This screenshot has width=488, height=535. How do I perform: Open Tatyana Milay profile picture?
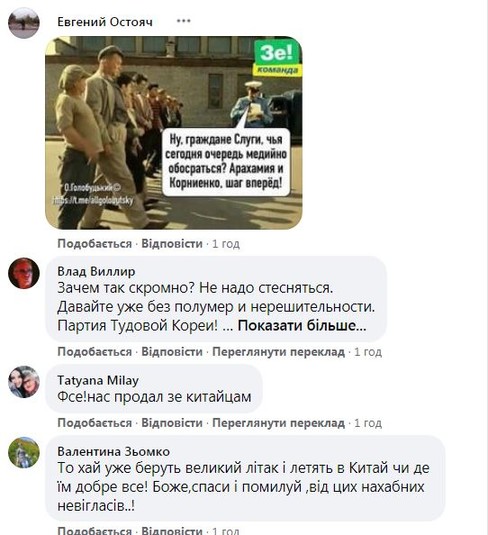24,382
